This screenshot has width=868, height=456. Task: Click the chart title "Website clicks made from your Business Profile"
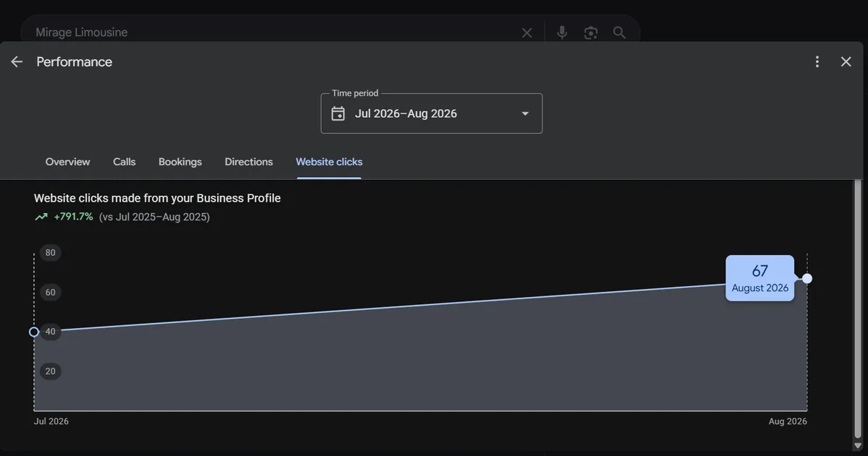tap(158, 198)
